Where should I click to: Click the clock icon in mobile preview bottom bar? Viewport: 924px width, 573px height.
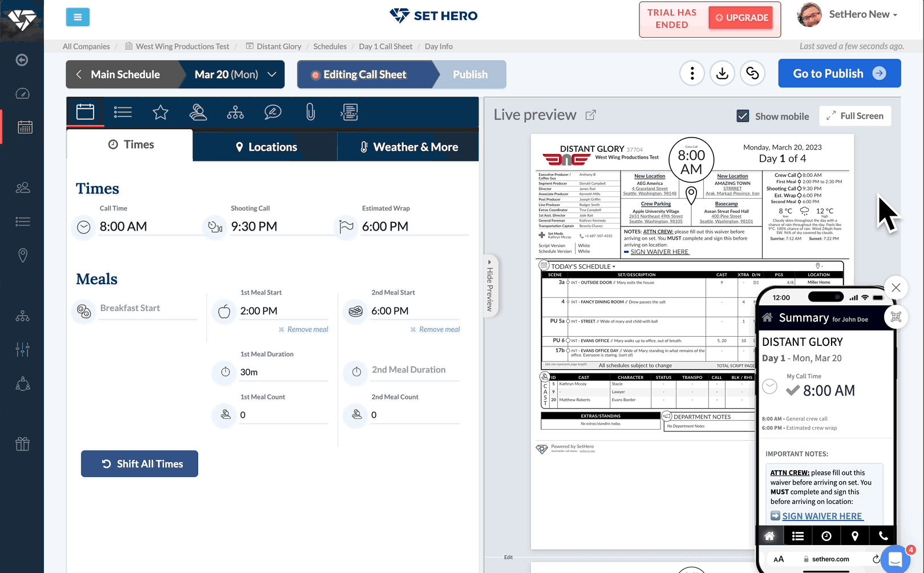(826, 536)
